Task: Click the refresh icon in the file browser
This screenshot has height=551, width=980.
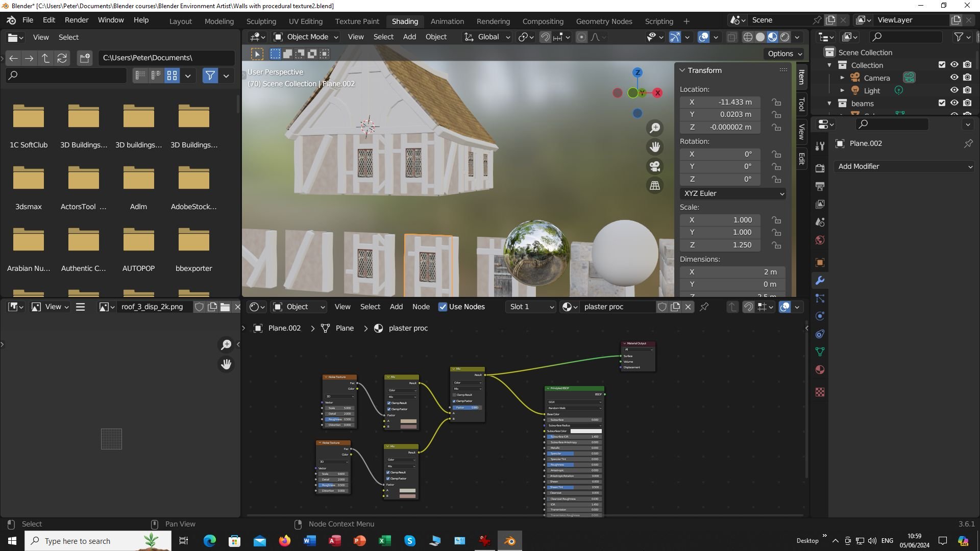Action: pos(62,58)
